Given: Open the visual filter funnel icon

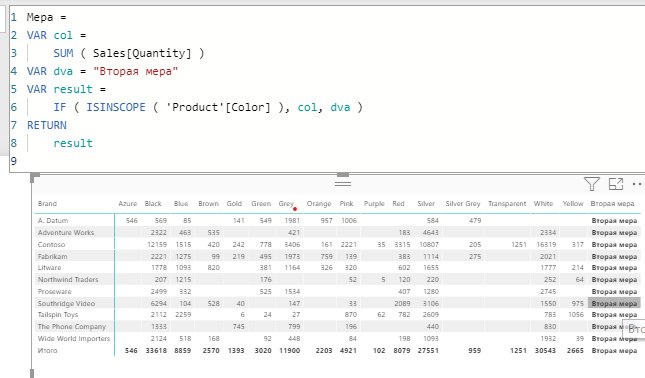Looking at the screenshot, I should coord(592,184).
